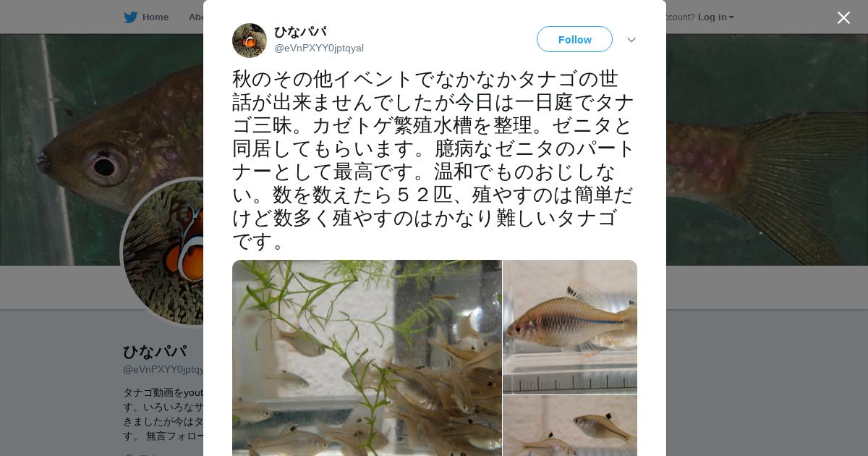Open tweet author's clownfish avatar

[250, 41]
